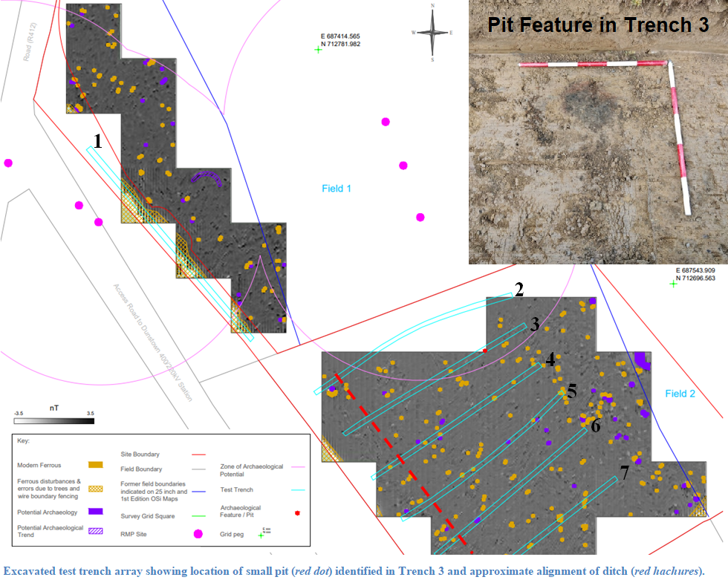Screen dimensions: 728x580
Task: Click the Site Boundary red legend line
Action: pos(197,454)
